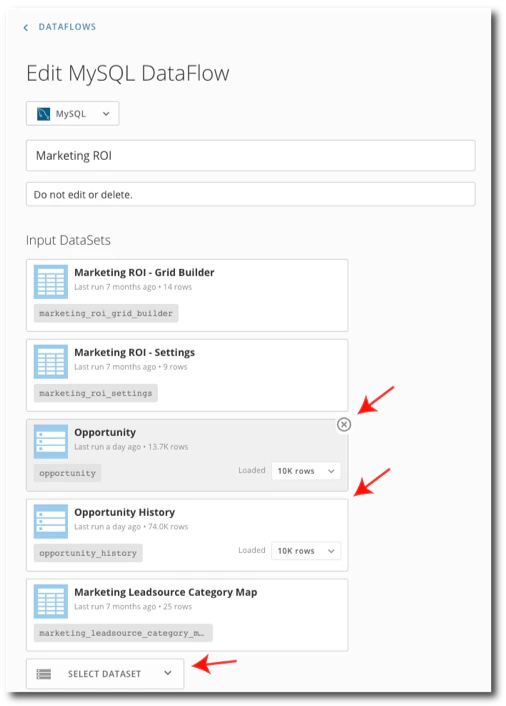Click the Input DataSets heading
Screen dimensions: 506x706
pos(68,240)
